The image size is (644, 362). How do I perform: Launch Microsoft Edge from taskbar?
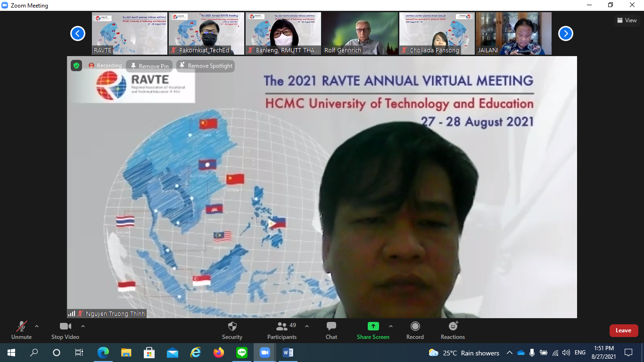click(x=103, y=353)
